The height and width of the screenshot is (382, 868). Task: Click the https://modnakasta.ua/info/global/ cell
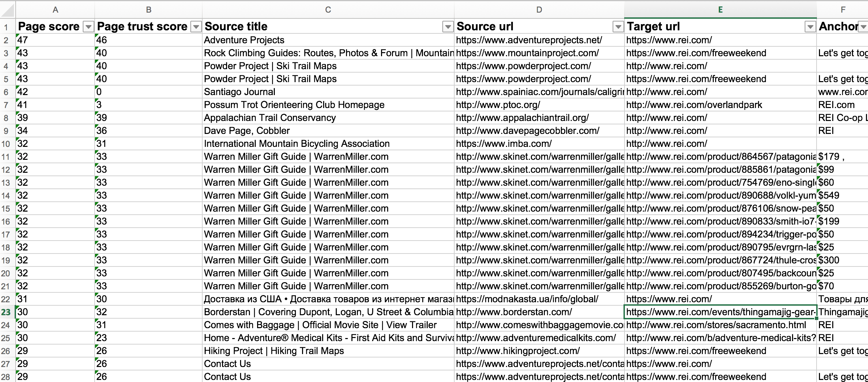(x=539, y=299)
